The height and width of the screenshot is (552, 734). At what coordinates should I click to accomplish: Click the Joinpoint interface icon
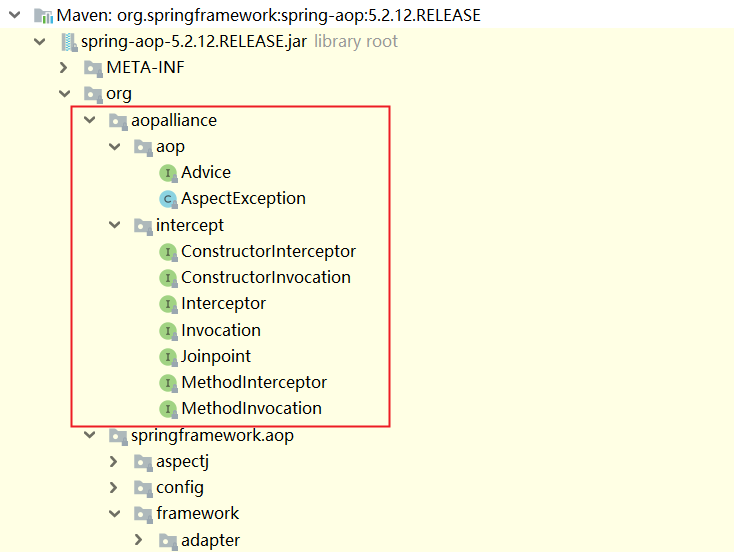click(x=168, y=357)
